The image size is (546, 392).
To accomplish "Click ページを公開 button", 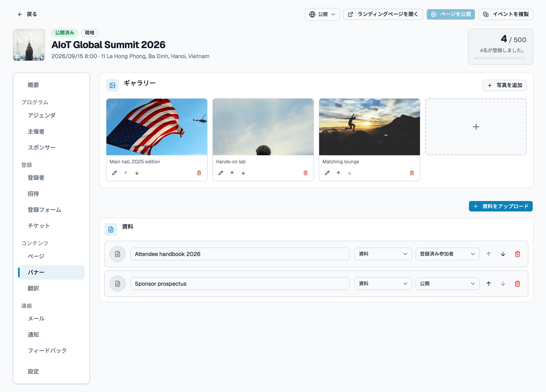I will (451, 14).
